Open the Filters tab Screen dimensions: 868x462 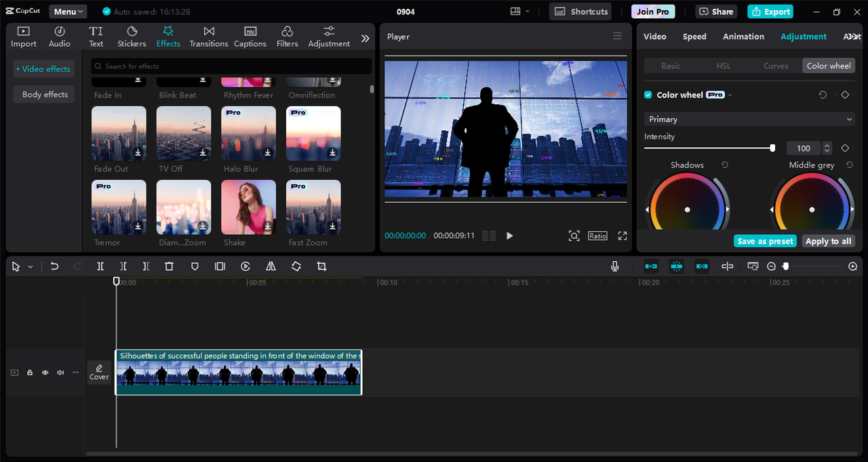click(287, 37)
